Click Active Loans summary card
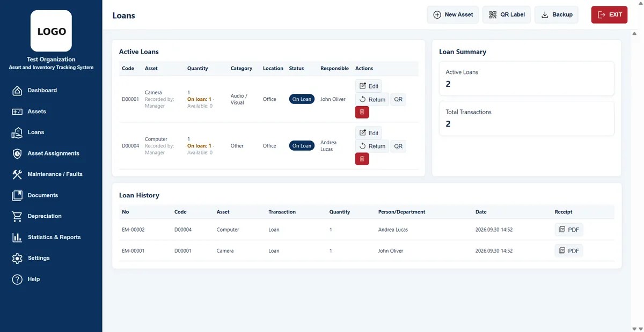This screenshot has width=644, height=332. [526, 78]
